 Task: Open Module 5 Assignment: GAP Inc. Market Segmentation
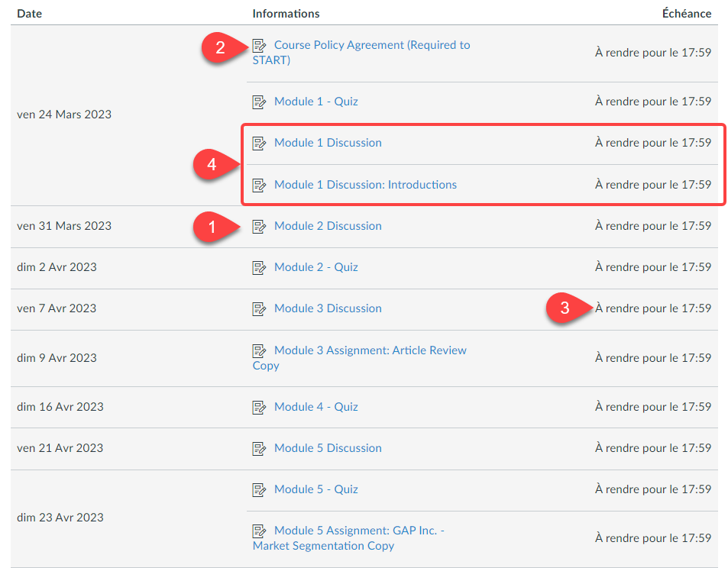click(x=348, y=537)
